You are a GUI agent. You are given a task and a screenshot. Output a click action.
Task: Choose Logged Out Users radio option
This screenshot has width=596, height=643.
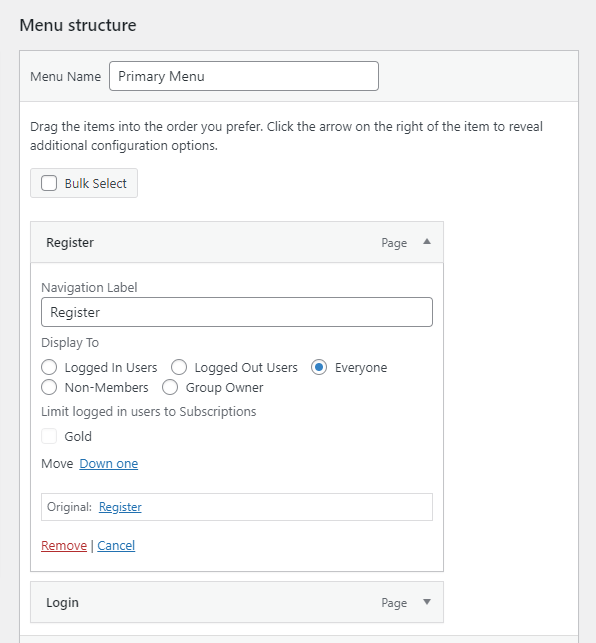coord(179,367)
